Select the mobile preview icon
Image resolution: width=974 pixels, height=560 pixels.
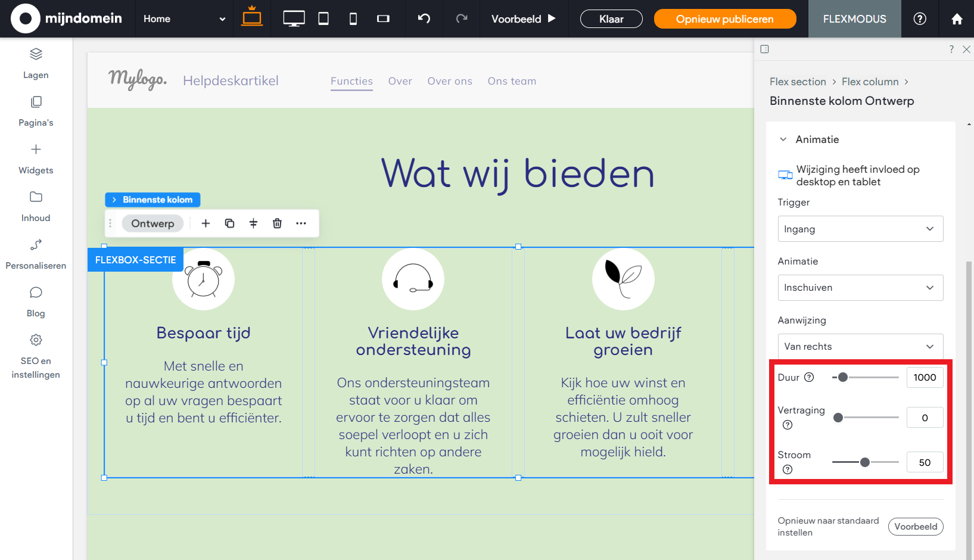coord(353,18)
